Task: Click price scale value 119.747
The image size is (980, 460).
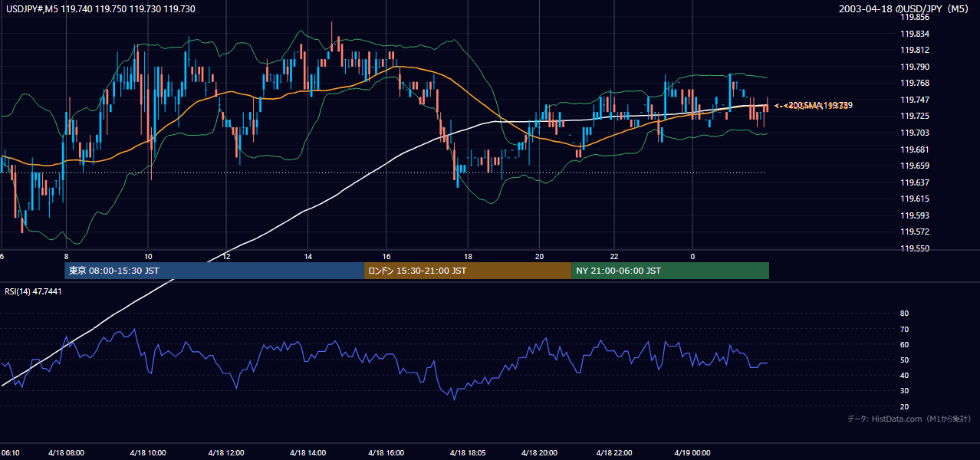Action: tap(915, 100)
